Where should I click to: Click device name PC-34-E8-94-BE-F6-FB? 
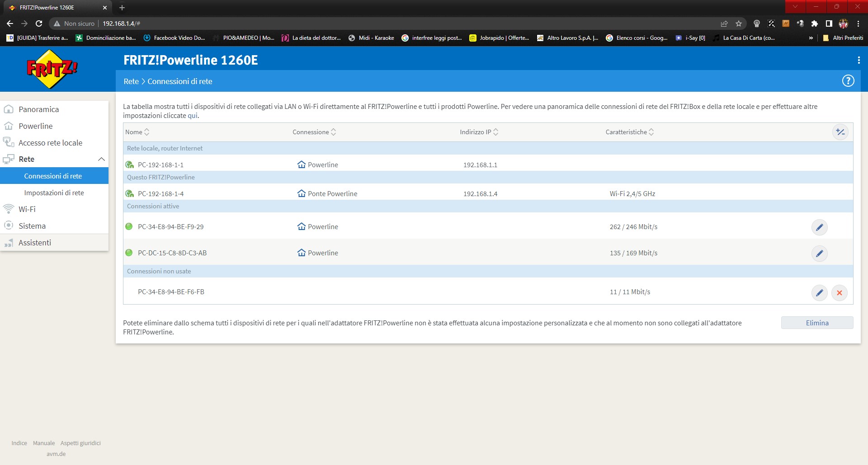click(171, 292)
